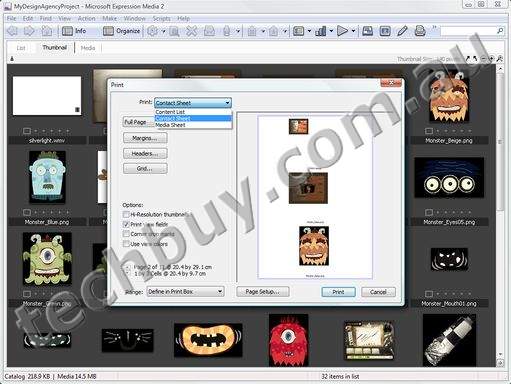
Task: Open the Make menu
Action: [x=109, y=18]
